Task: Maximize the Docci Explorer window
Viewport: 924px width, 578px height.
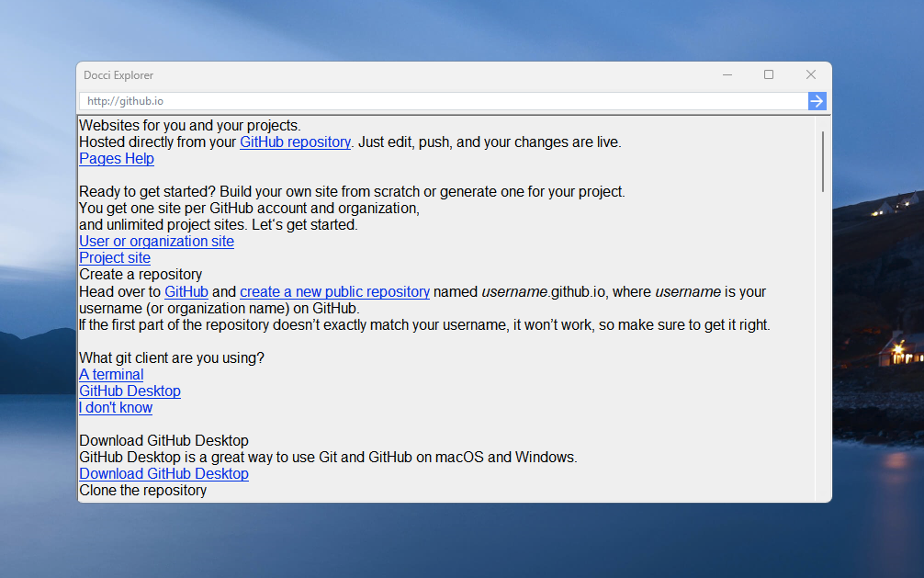Action: point(769,75)
